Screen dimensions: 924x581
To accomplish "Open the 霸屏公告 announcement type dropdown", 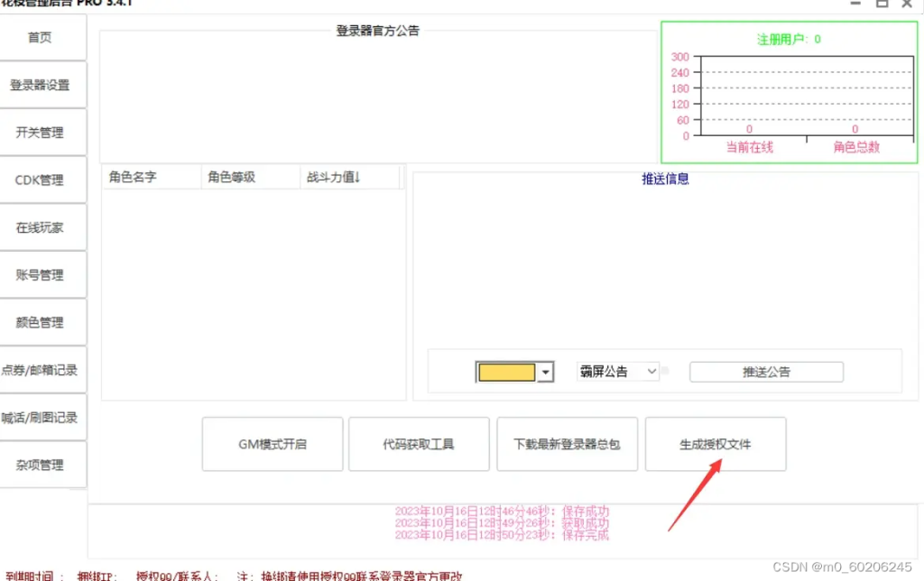I will [617, 371].
